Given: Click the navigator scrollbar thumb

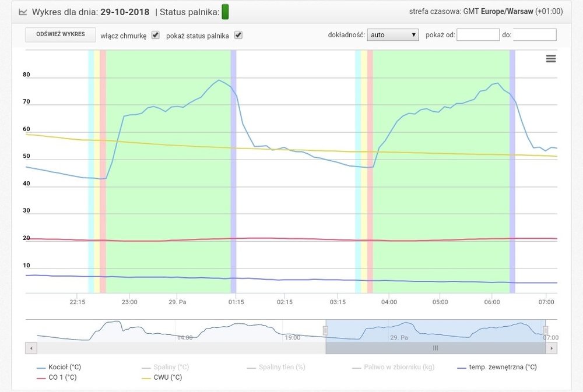Looking at the screenshot, I should click(x=435, y=348).
